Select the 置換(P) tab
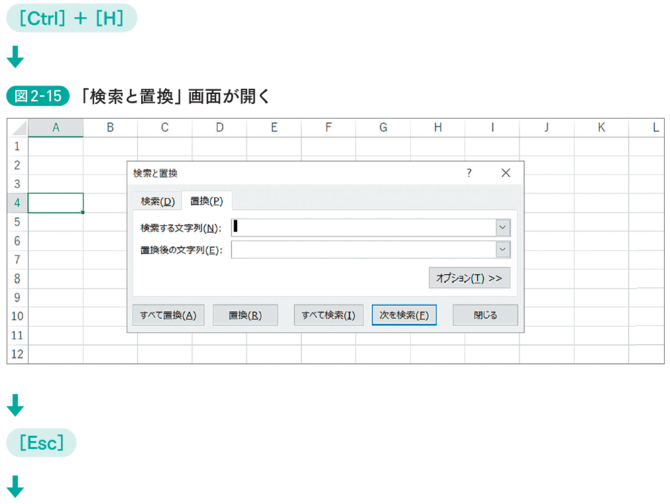The height and width of the screenshot is (504, 670). click(207, 201)
